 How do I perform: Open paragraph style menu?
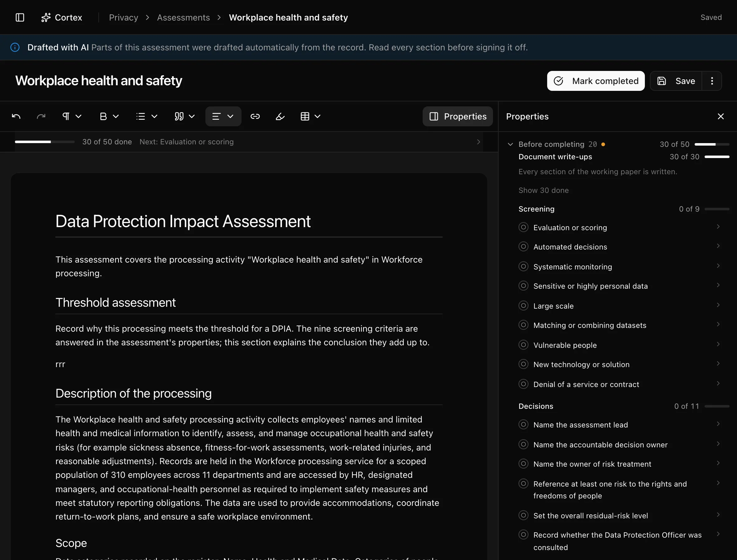point(72,116)
